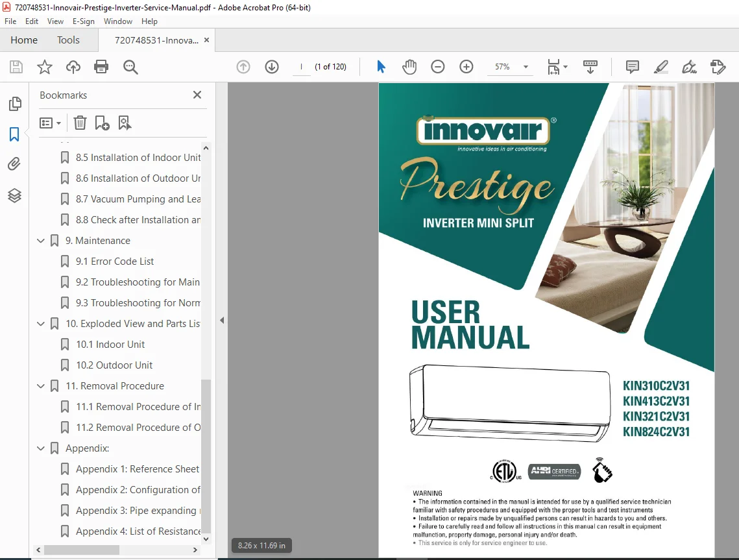Click the bookmarks scroll up arrow
This screenshot has height=560, width=739.
pyautogui.click(x=206, y=148)
